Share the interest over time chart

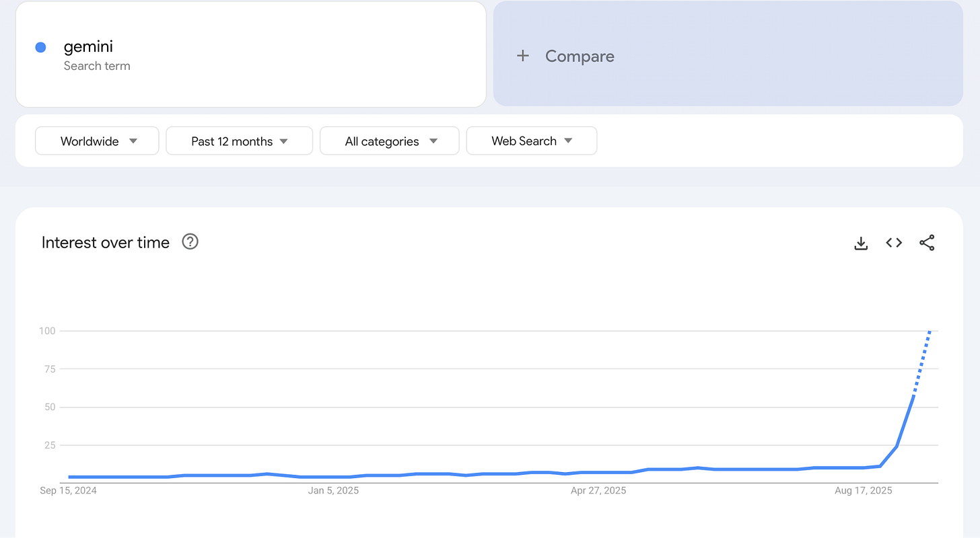point(927,243)
